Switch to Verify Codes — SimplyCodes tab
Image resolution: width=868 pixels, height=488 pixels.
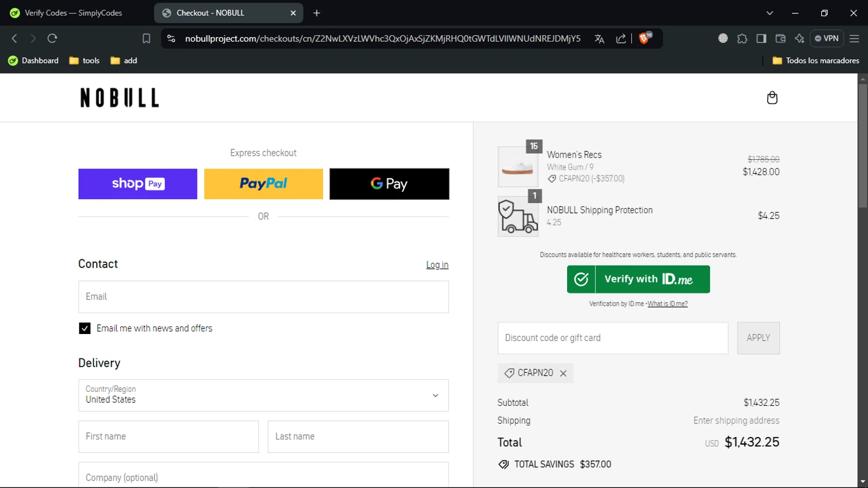74,13
